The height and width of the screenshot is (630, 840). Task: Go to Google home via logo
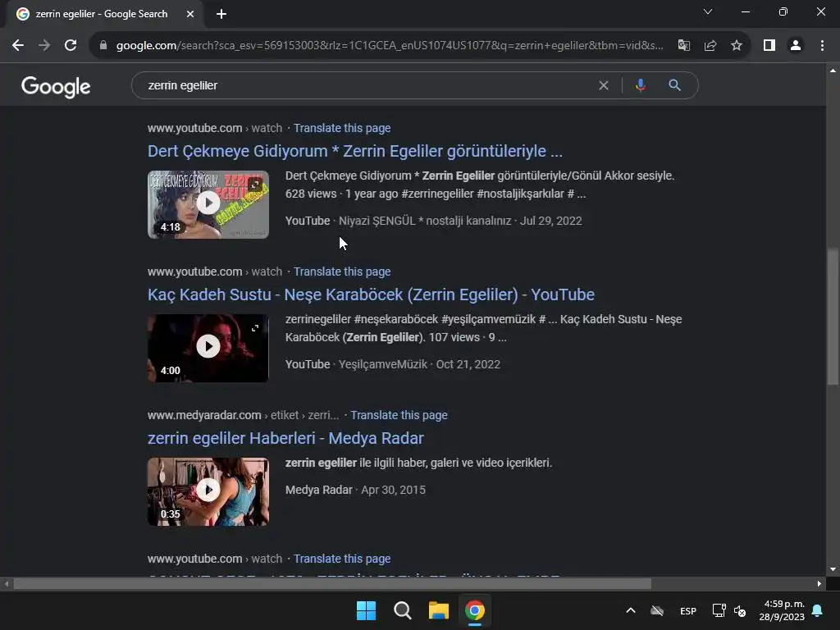coord(56,87)
